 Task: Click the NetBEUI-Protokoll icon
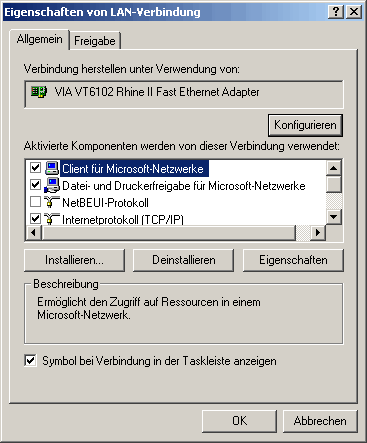[x=52, y=202]
